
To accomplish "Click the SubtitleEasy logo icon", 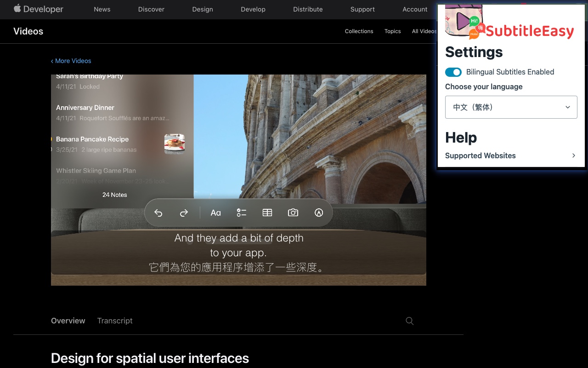I will tap(463, 21).
